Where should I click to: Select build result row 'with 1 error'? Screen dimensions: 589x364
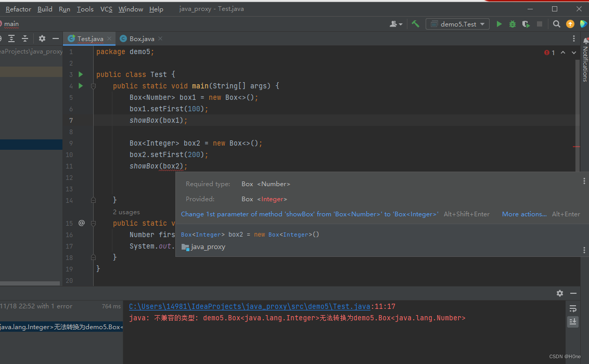[x=60, y=306]
